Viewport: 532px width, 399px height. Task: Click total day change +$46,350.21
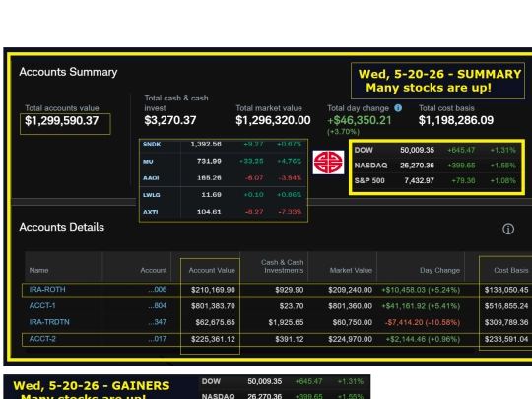point(360,120)
